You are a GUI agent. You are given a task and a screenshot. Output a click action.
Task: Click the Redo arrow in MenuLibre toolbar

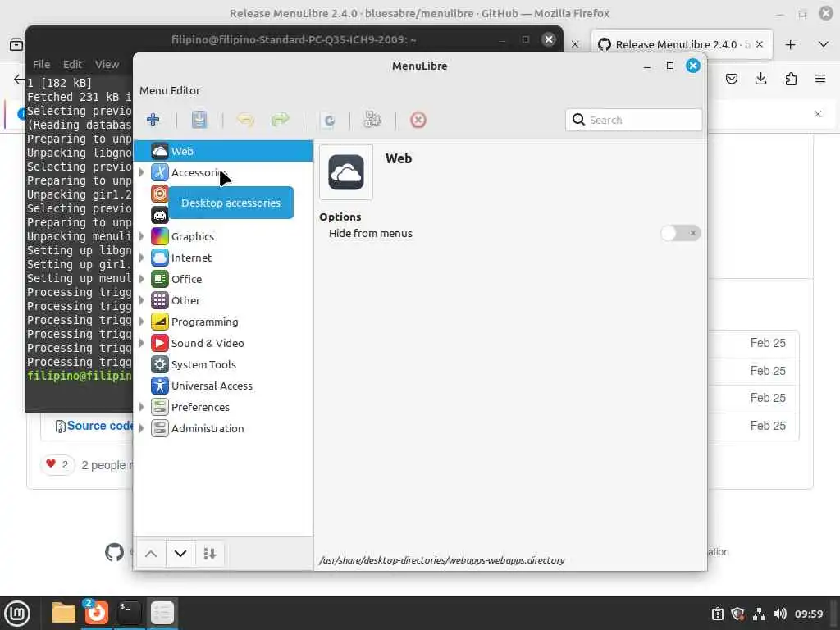[x=281, y=120]
